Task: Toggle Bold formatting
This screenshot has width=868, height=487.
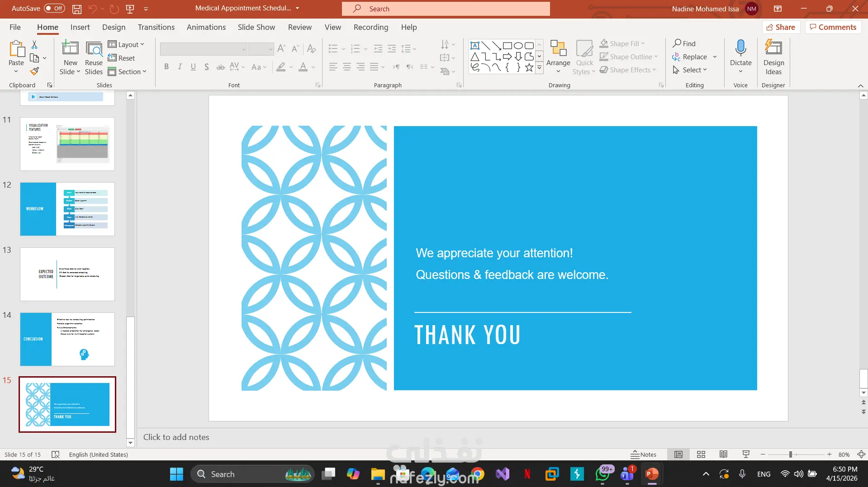Action: [x=166, y=67]
